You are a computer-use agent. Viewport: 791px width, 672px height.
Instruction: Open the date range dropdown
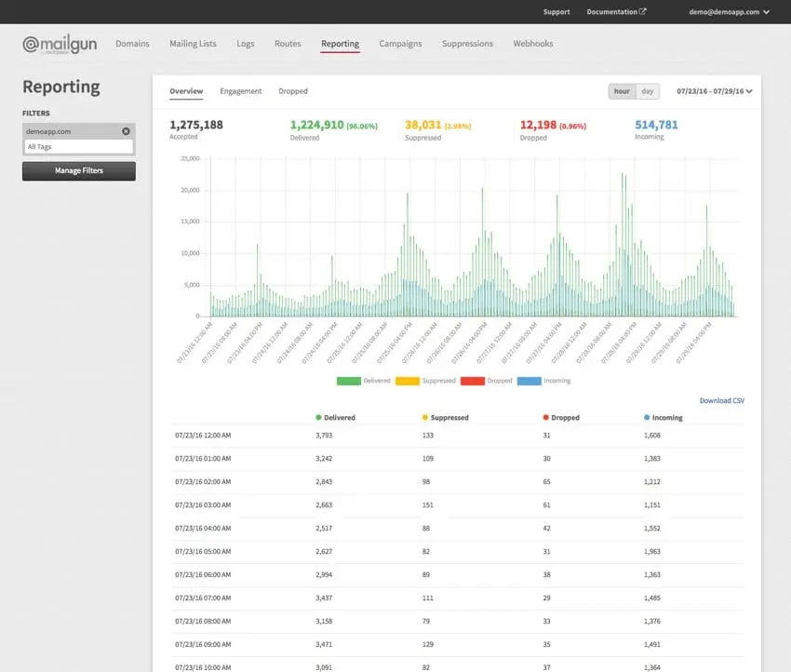714,91
